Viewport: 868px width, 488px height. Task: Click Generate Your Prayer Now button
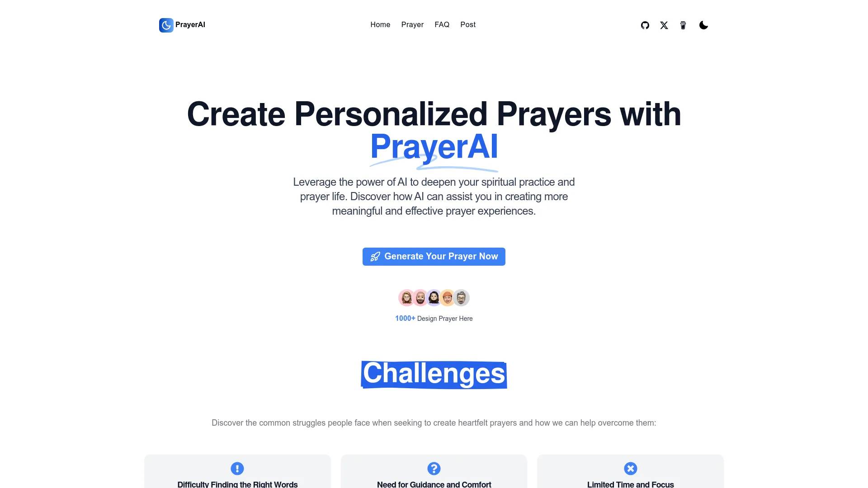[434, 256]
